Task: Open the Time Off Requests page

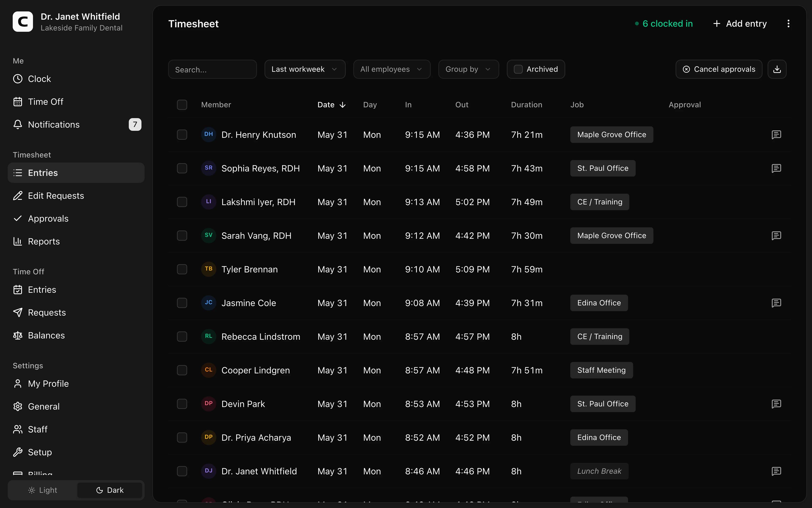Action: pyautogui.click(x=76, y=312)
